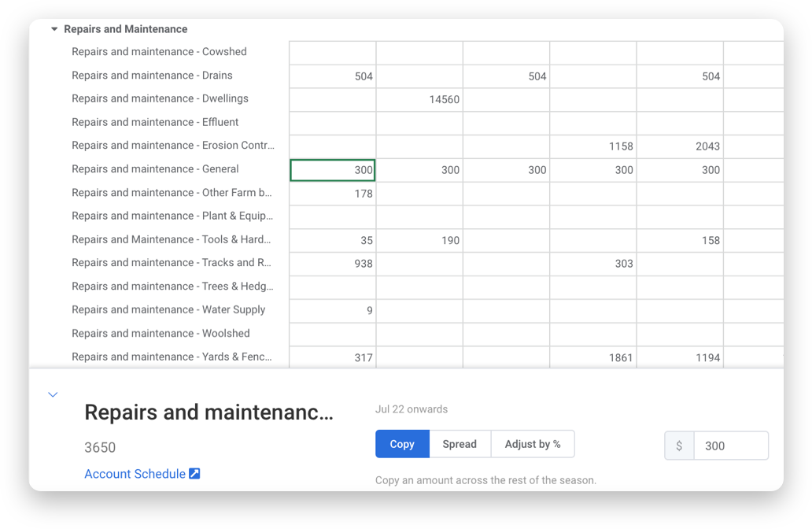Select the cell containing 1861
Image resolution: width=812 pixels, height=529 pixels.
(592, 357)
